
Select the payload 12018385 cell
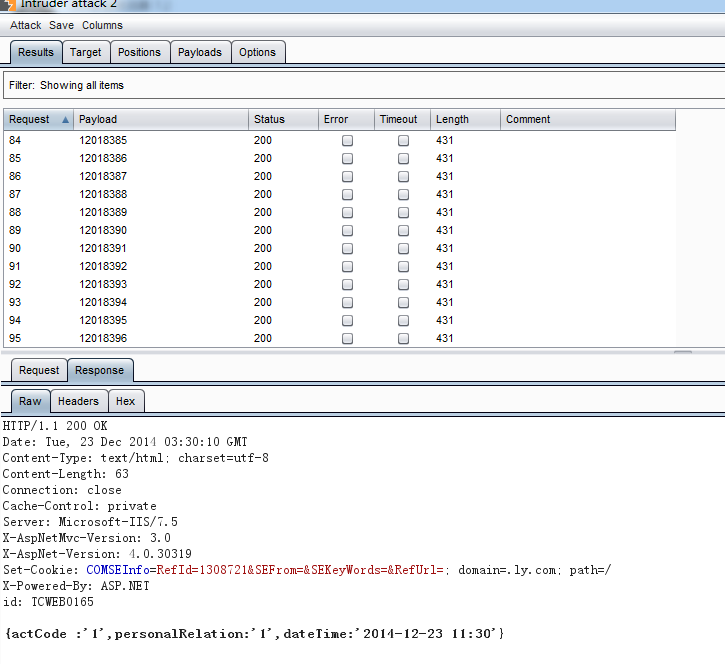(103, 140)
